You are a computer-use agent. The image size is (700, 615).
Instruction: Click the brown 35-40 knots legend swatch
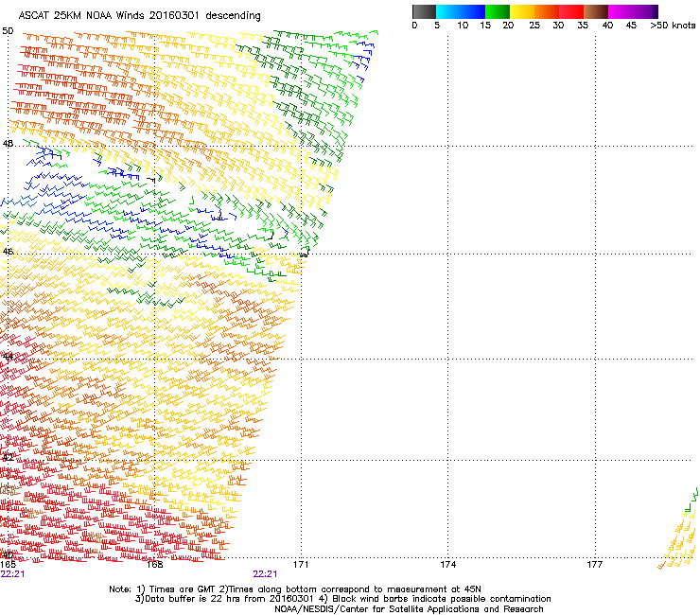(x=596, y=11)
